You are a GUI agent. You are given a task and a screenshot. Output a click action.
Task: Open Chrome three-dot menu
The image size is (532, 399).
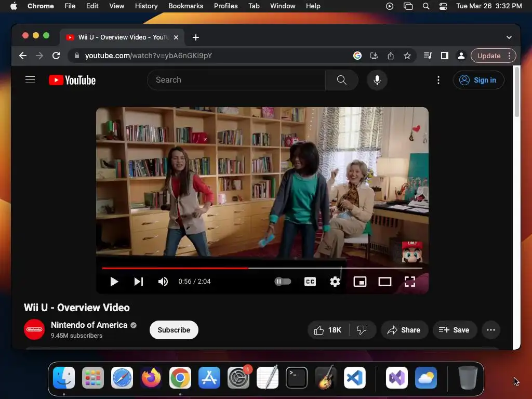(510, 56)
